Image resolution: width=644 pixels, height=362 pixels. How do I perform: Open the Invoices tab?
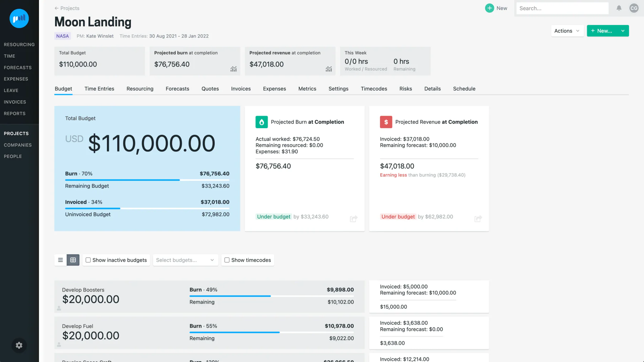pyautogui.click(x=241, y=89)
